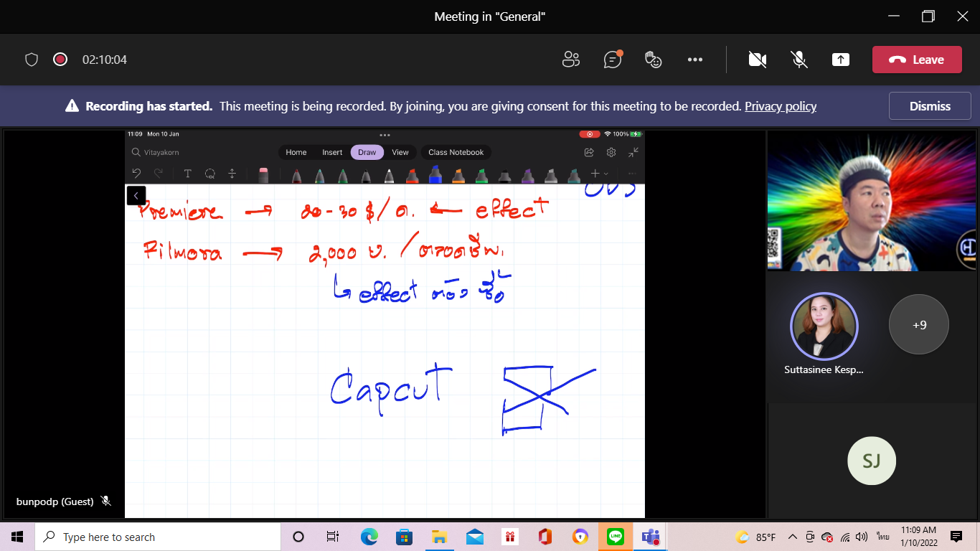Launch Microsoft Edge from the taskbar

pyautogui.click(x=369, y=537)
